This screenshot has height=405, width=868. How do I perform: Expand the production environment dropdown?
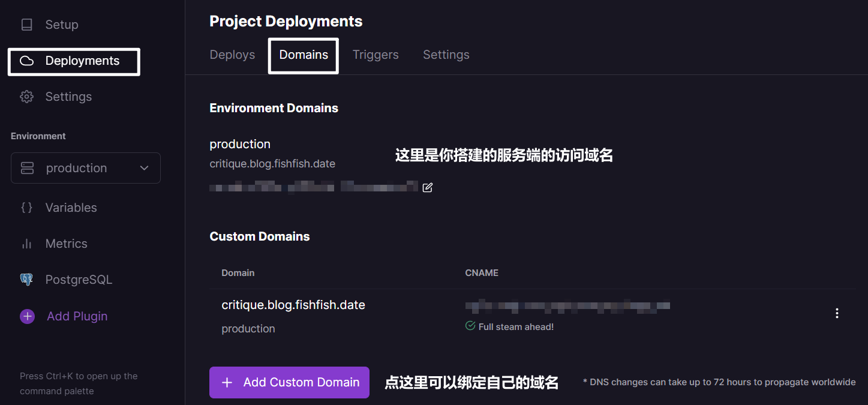[85, 168]
